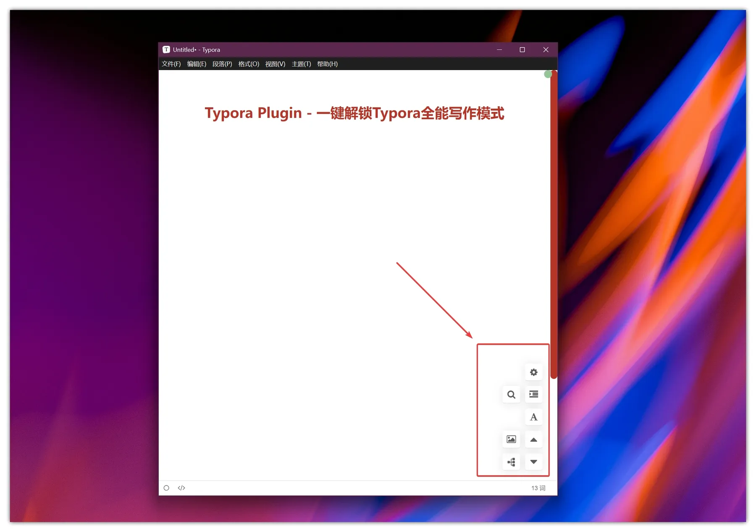Open the outline list plugin icon
Image resolution: width=756 pixels, height=532 pixels.
[x=533, y=394]
